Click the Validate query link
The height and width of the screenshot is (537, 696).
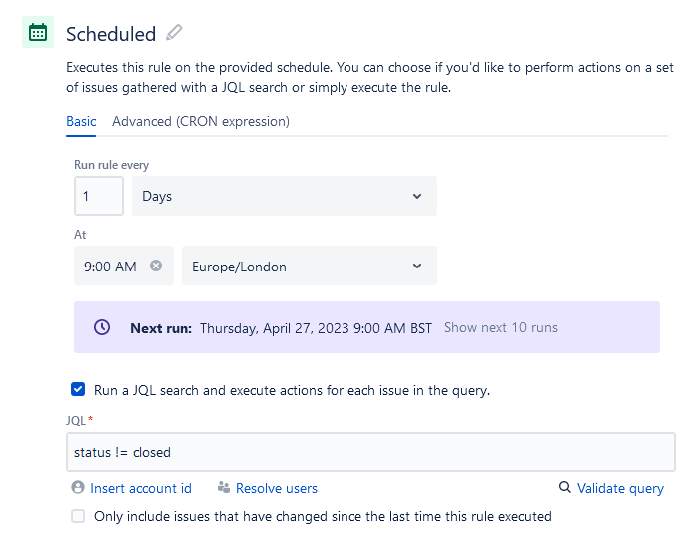620,488
